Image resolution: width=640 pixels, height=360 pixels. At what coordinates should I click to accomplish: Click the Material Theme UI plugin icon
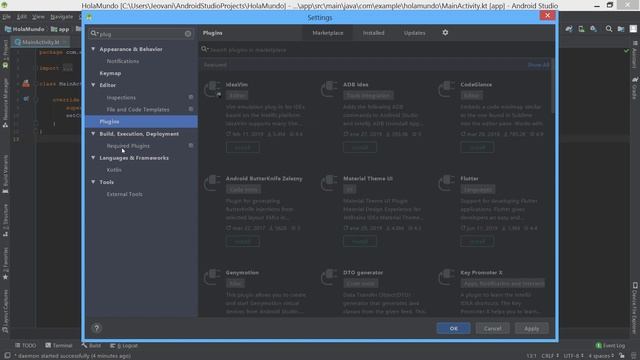click(x=330, y=183)
